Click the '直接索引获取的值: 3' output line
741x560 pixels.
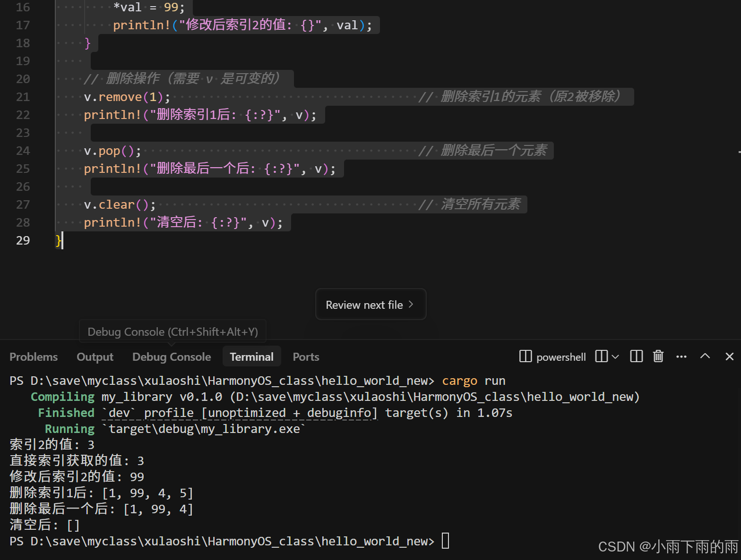77,461
